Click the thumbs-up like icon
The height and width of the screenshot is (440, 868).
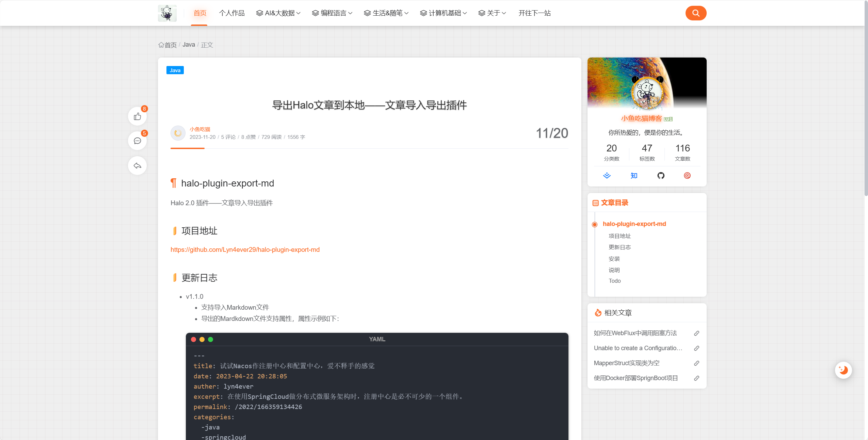coord(138,117)
